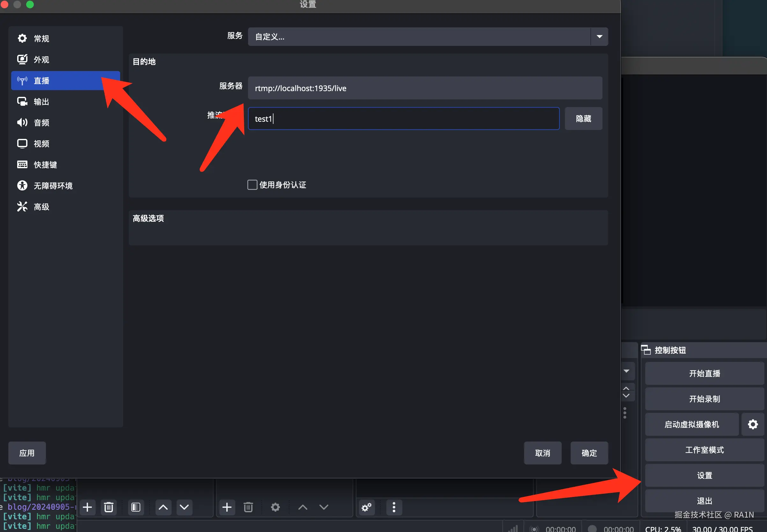
Task: Enable 使用身份认证 checkbox
Action: tap(252, 185)
